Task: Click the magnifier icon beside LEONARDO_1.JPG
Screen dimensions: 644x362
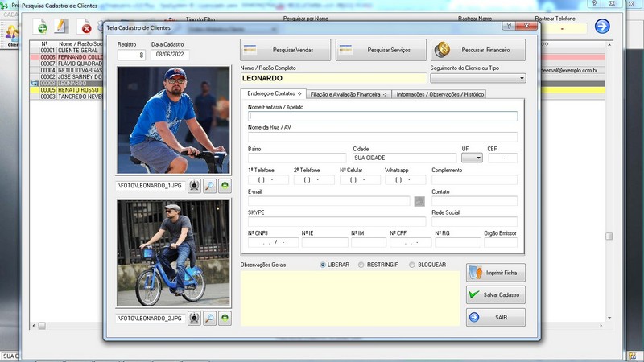Action: click(209, 186)
